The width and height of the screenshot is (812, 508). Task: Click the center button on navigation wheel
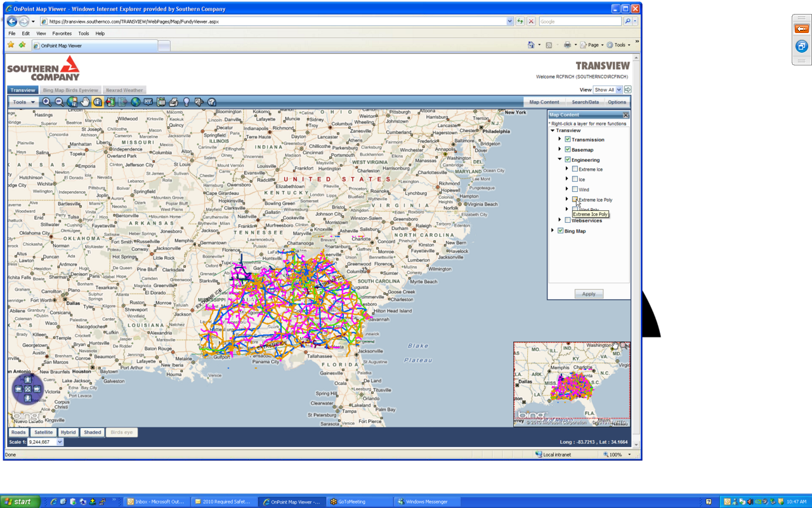[27, 389]
